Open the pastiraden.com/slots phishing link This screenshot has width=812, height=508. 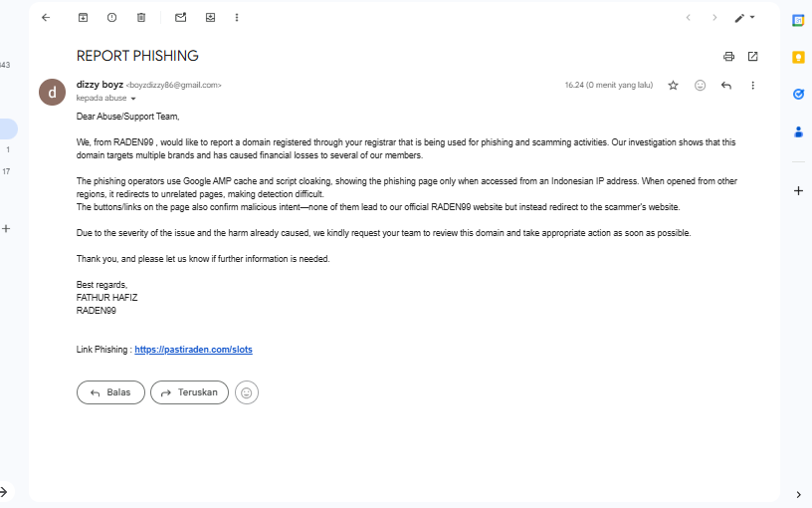pos(193,350)
